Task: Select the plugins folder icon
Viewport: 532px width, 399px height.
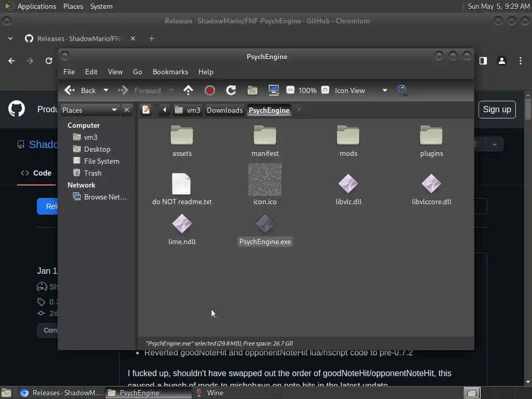Action: coord(432,136)
